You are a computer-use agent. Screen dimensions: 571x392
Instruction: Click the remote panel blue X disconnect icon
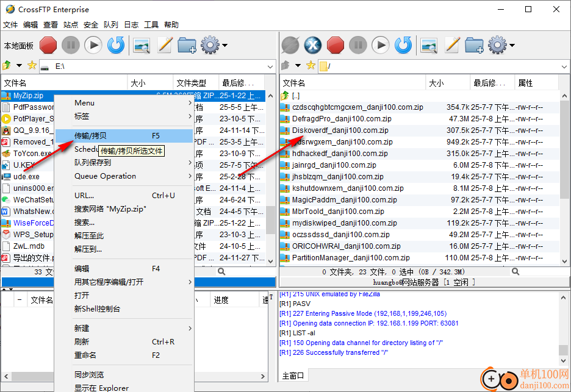click(x=313, y=46)
